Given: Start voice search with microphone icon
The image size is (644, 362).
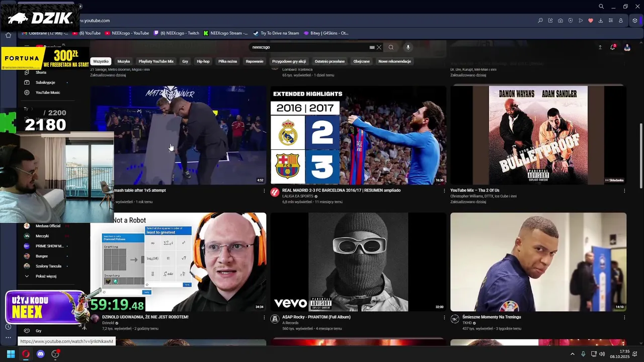Looking at the screenshot, I should pyautogui.click(x=408, y=47).
